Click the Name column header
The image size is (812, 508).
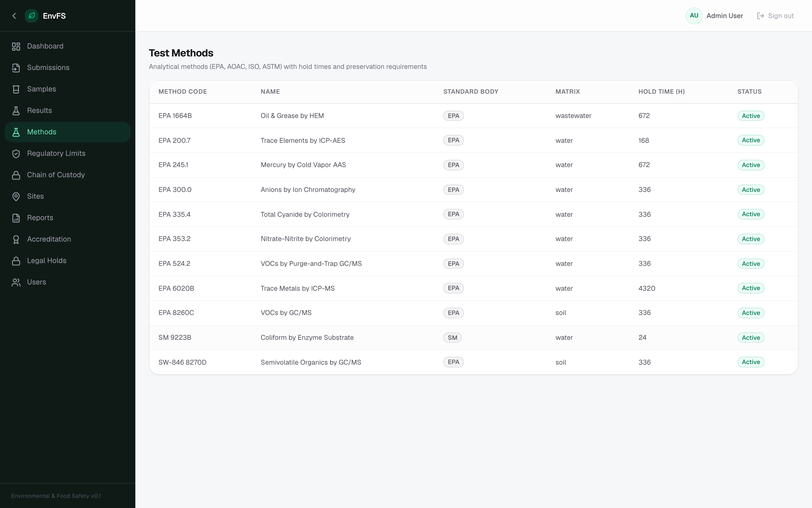(270, 92)
